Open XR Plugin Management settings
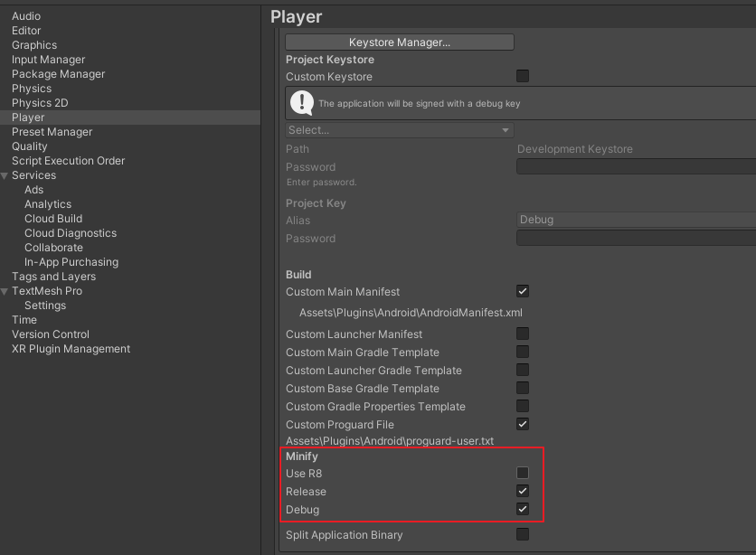This screenshot has height=555, width=756. 71,348
